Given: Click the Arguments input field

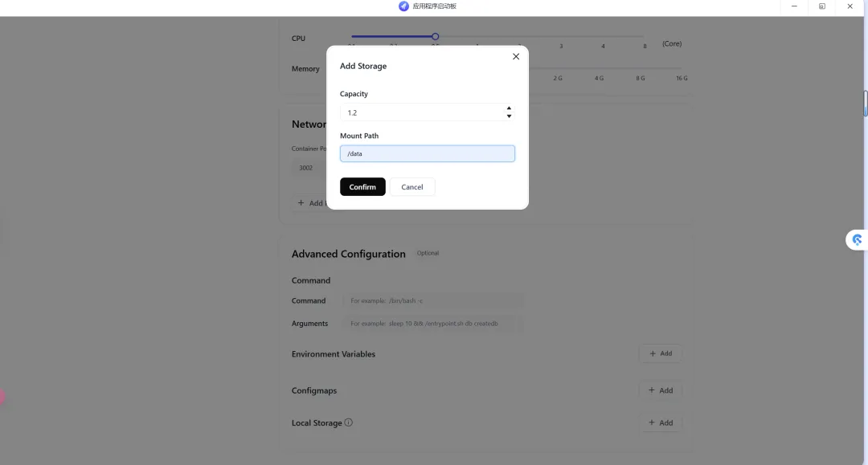Looking at the screenshot, I should pyautogui.click(x=434, y=324).
